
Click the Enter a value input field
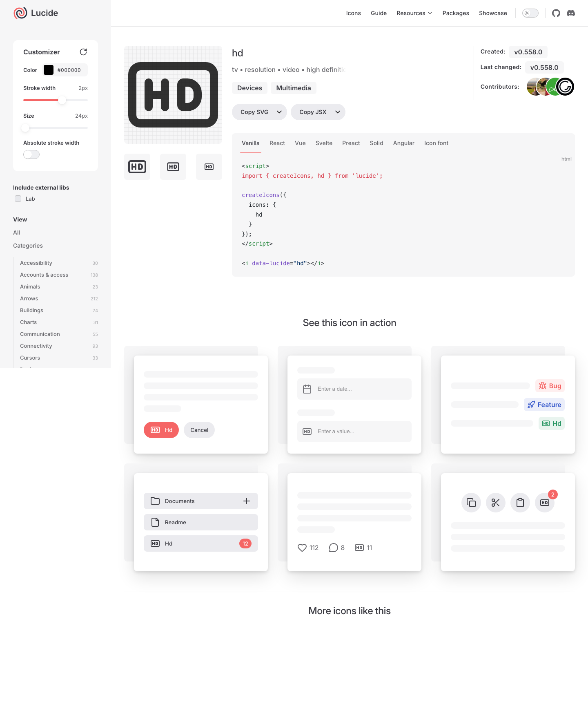click(x=354, y=432)
